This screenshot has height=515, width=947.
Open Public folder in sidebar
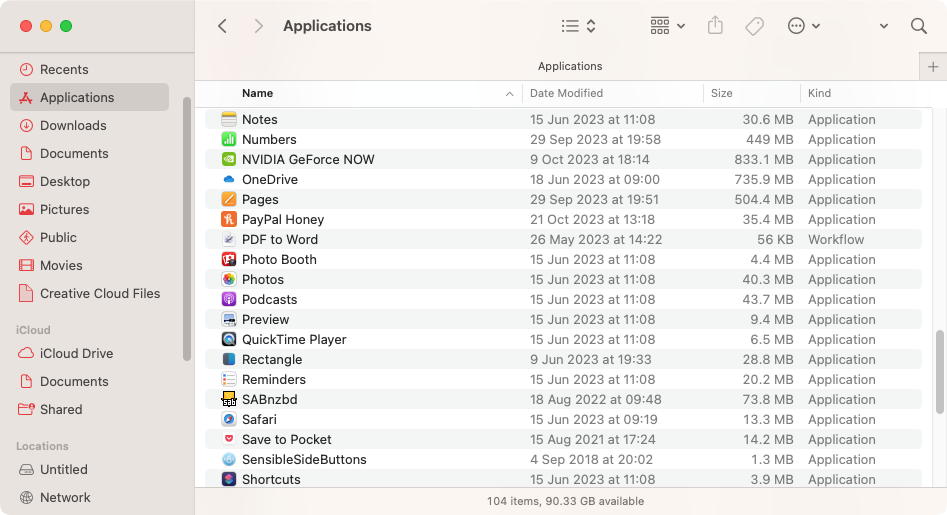[89, 237]
